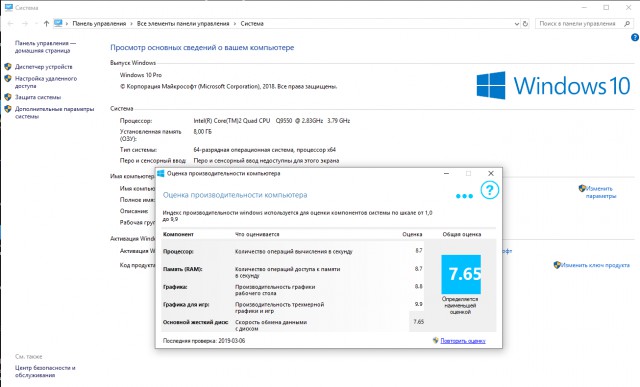Click the 7.65 score in hard disk row
The image size is (640, 387).
point(418,322)
